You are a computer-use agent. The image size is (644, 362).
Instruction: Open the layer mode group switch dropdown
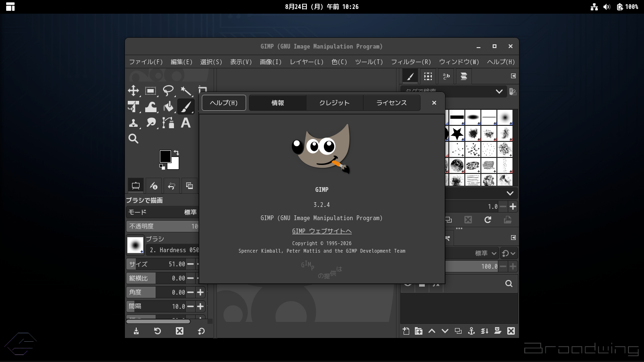tap(509, 253)
